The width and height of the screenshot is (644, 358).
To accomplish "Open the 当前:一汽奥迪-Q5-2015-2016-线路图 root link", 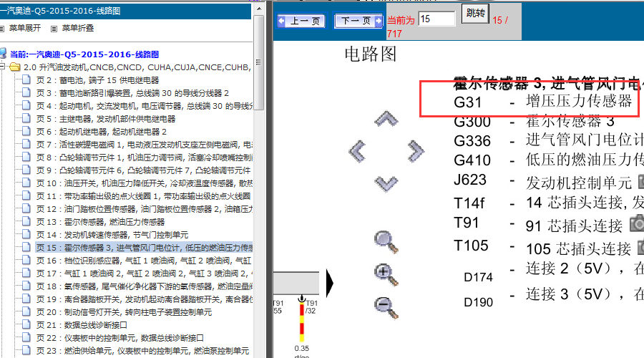I will [x=84, y=54].
